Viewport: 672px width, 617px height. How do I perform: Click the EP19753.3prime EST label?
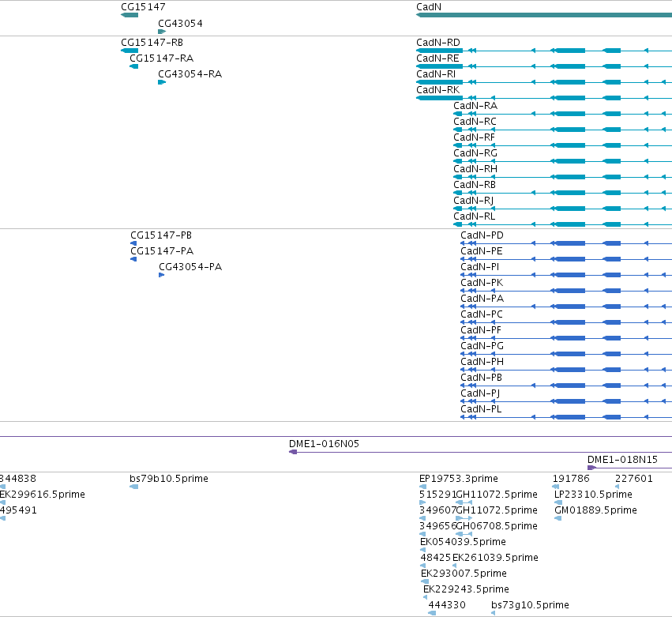(x=459, y=479)
